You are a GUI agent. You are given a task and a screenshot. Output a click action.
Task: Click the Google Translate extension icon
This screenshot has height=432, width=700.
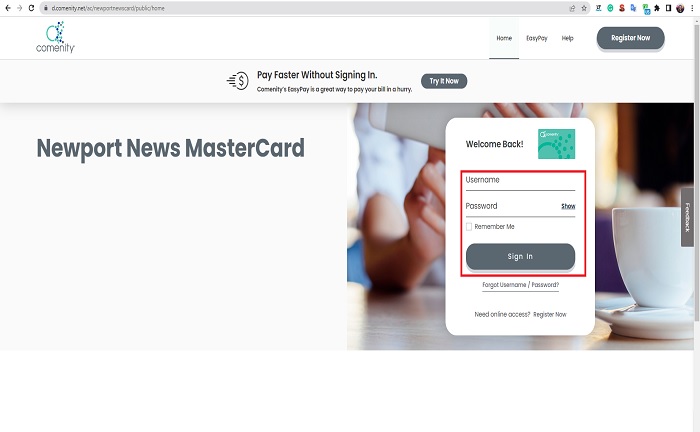tap(633, 8)
